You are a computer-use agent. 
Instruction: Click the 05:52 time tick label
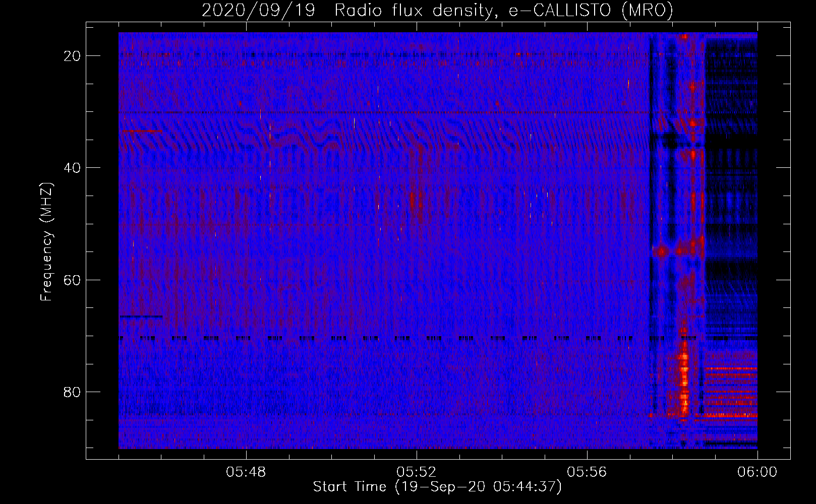click(417, 472)
